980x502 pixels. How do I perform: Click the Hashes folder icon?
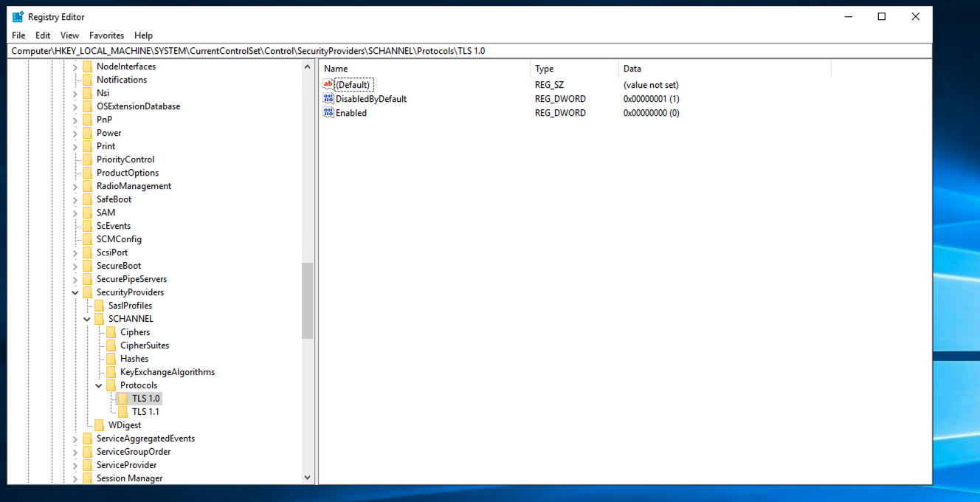pyautogui.click(x=111, y=359)
